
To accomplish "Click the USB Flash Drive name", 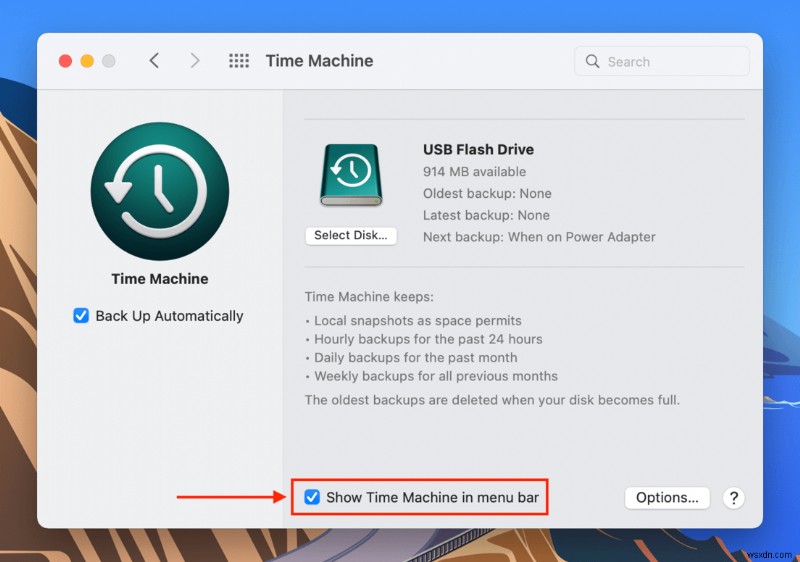I will point(478,149).
